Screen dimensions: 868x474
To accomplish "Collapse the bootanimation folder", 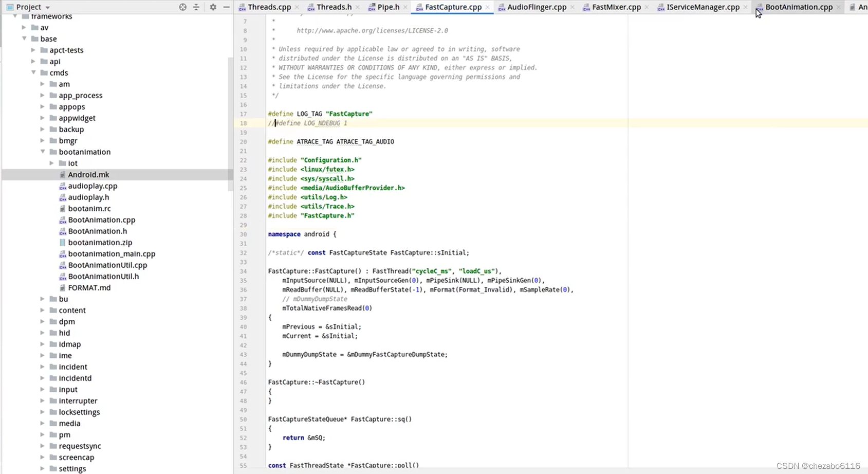I will point(43,152).
